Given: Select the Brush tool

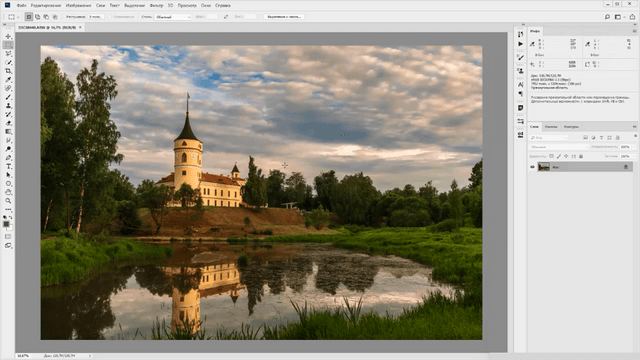Looking at the screenshot, I should tap(8, 97).
